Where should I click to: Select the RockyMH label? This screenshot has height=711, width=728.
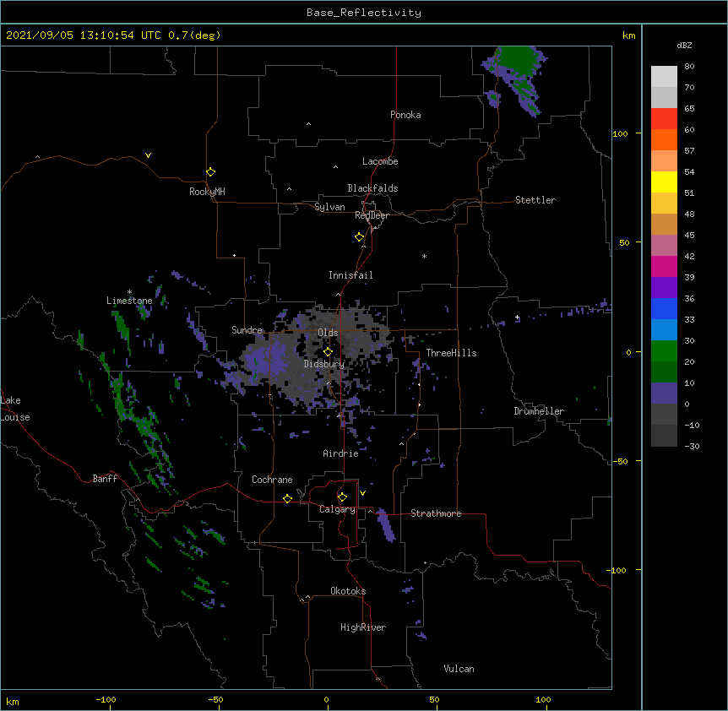click(207, 192)
